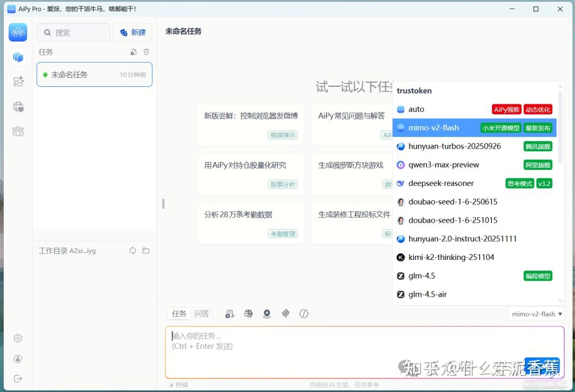Refresh the 工作目录 working directory
This screenshot has width=575, height=392.
pyautogui.click(x=133, y=250)
